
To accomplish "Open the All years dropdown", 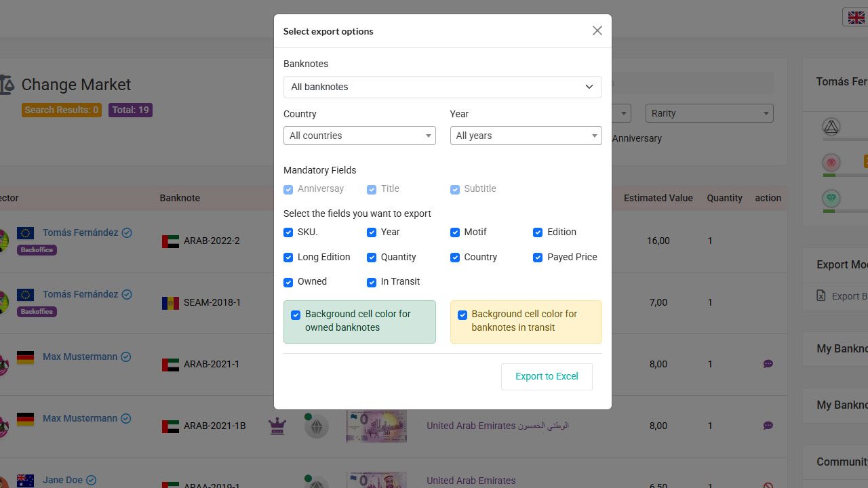I will click(526, 136).
